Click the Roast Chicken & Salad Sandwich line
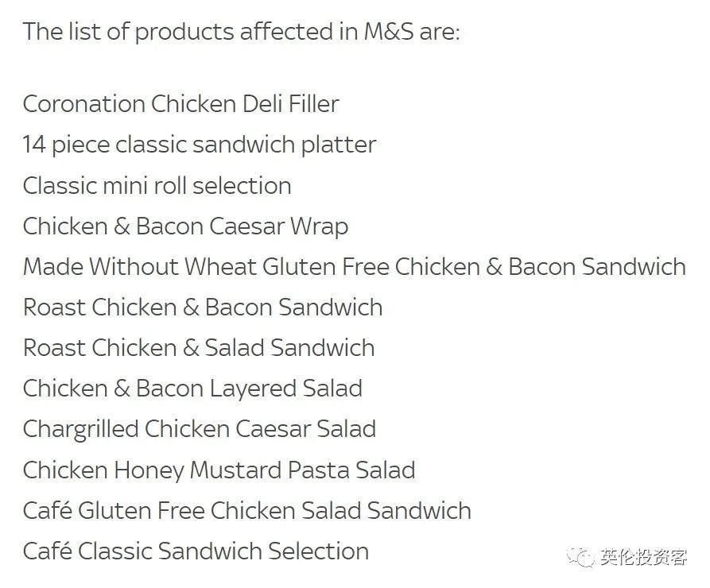Screen dimensions: 710x588 [199, 348]
